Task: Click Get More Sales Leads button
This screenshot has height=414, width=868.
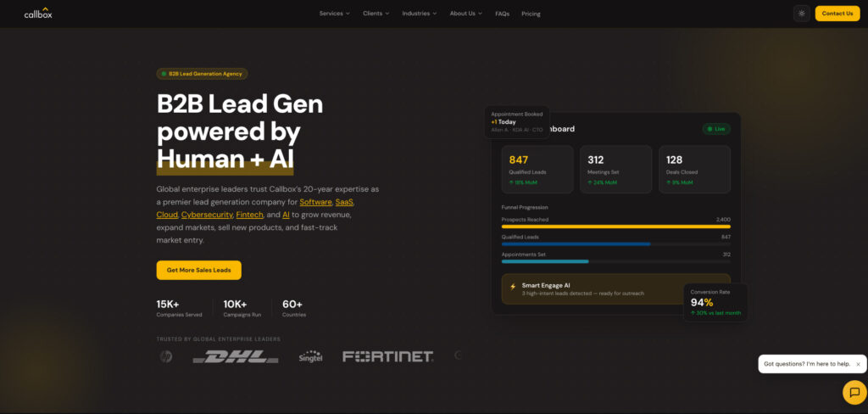Action: coord(198,270)
